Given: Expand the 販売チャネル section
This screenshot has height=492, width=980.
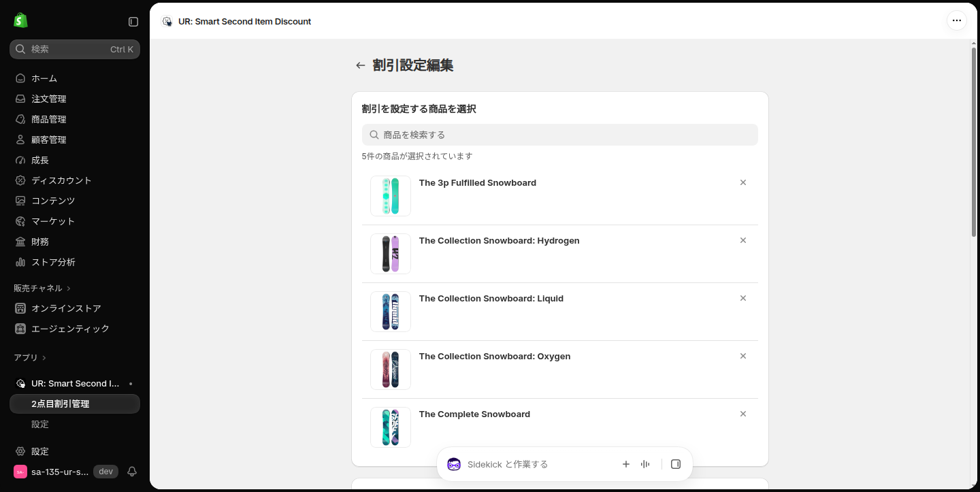Looking at the screenshot, I should coord(42,288).
